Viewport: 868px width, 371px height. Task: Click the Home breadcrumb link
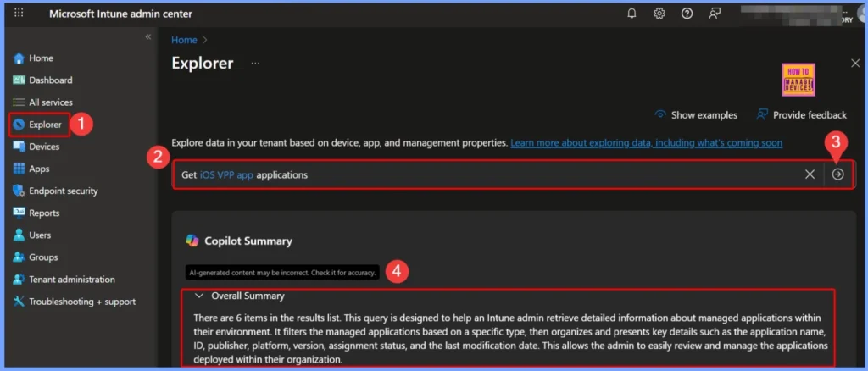click(x=184, y=40)
